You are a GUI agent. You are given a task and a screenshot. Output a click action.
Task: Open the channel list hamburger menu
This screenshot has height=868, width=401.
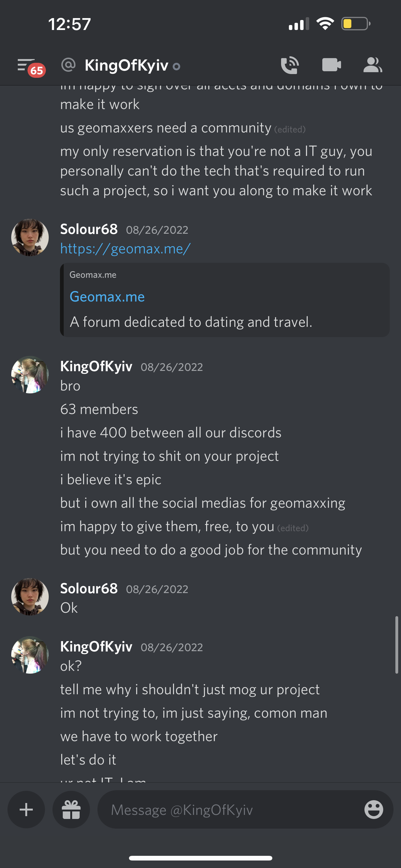[x=26, y=65]
